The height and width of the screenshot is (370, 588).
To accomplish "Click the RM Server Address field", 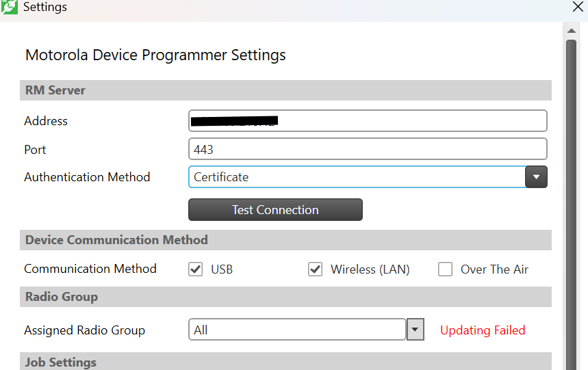I will tap(368, 120).
